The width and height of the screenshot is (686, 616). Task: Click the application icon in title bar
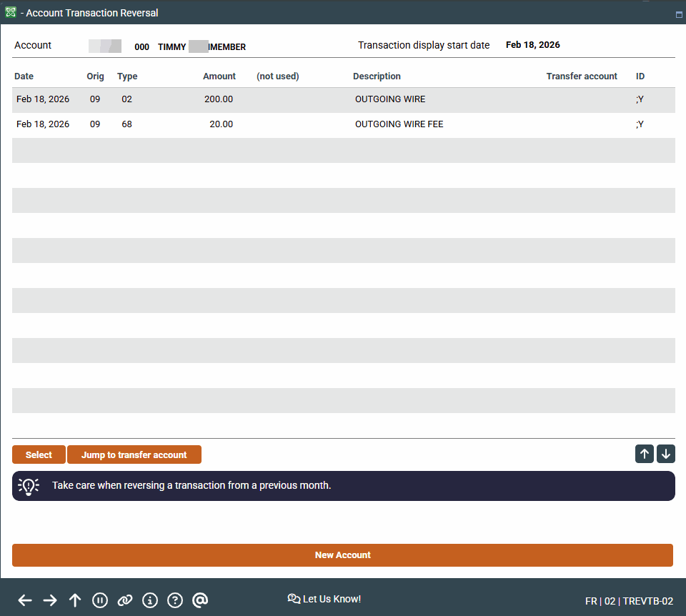click(11, 12)
